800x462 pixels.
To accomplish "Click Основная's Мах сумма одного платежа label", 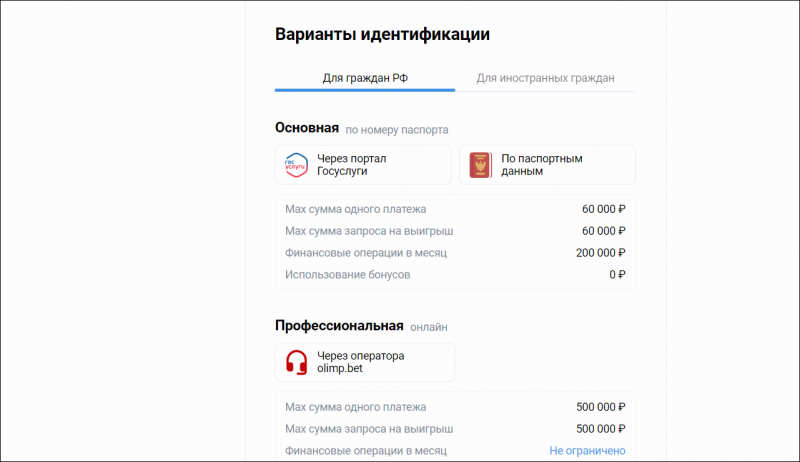I will click(356, 209).
